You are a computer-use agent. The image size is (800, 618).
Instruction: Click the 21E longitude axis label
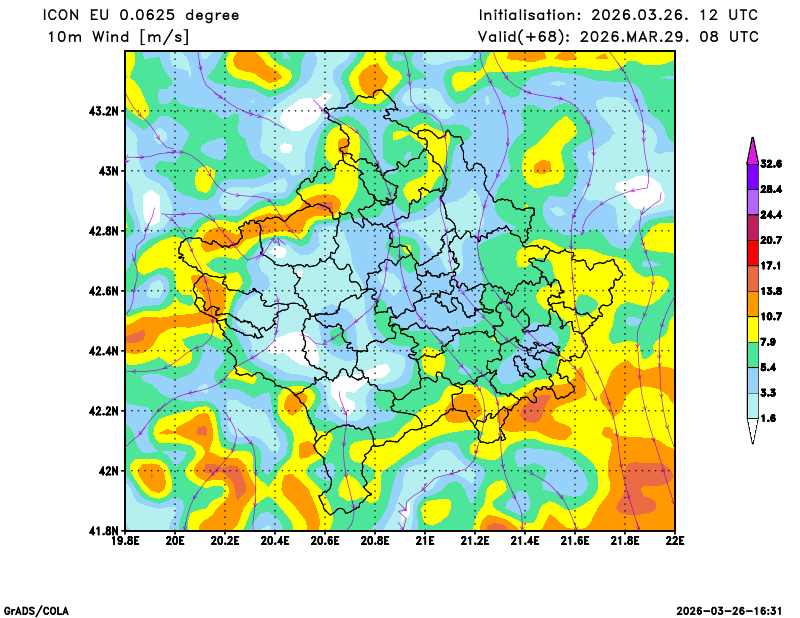(x=424, y=542)
